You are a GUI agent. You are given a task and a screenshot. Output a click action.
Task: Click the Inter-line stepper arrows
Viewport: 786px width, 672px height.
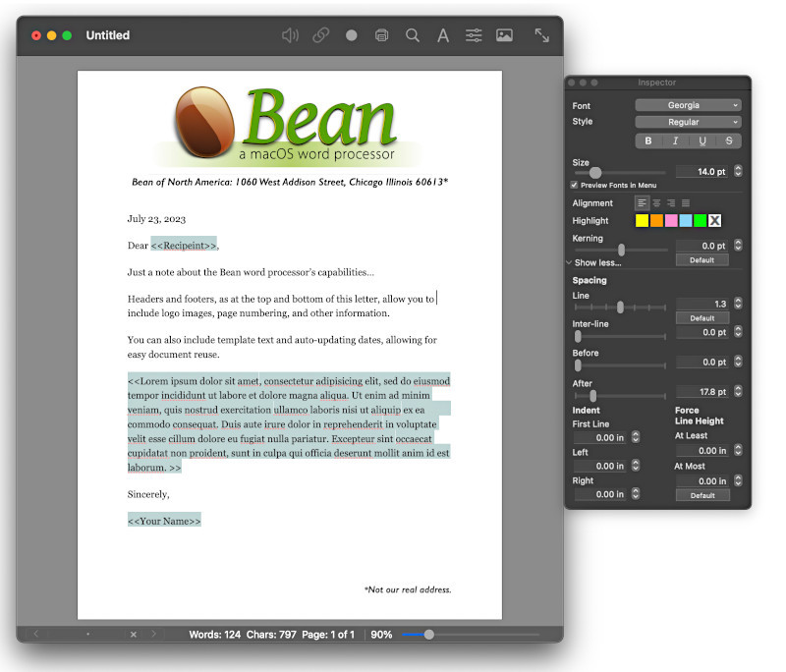point(738,332)
